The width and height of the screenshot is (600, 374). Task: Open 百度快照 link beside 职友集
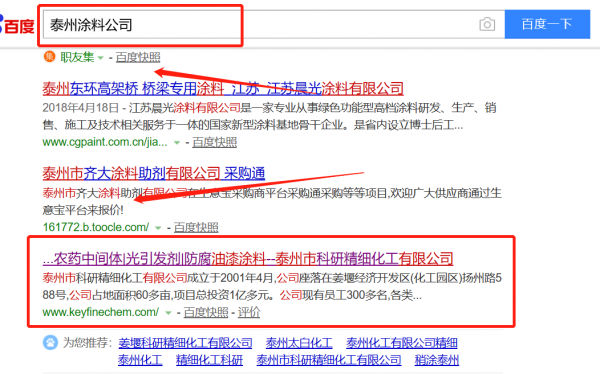coord(138,57)
